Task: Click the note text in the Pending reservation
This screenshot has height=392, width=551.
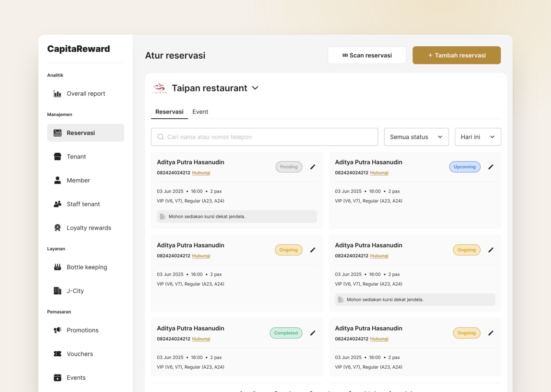Action: (207, 217)
